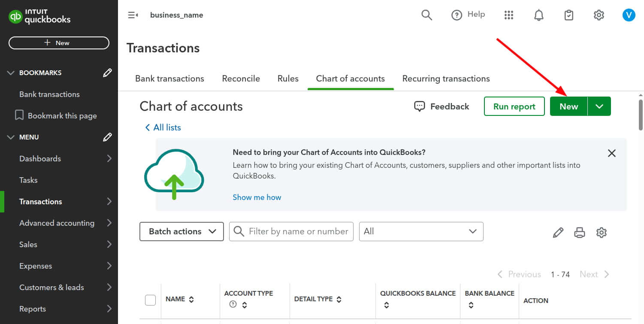This screenshot has width=644, height=324.
Task: Open Bank transactions bookmark in sidebar
Action: [49, 94]
